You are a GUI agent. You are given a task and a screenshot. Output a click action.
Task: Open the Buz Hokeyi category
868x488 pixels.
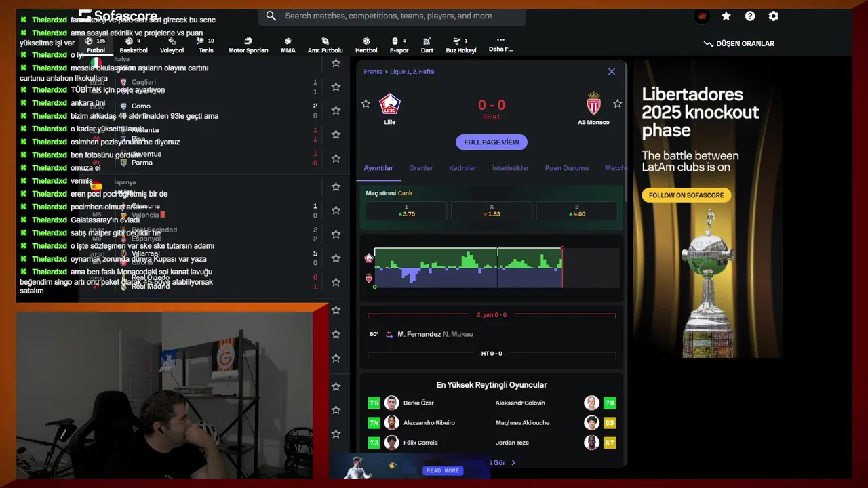pos(461,45)
